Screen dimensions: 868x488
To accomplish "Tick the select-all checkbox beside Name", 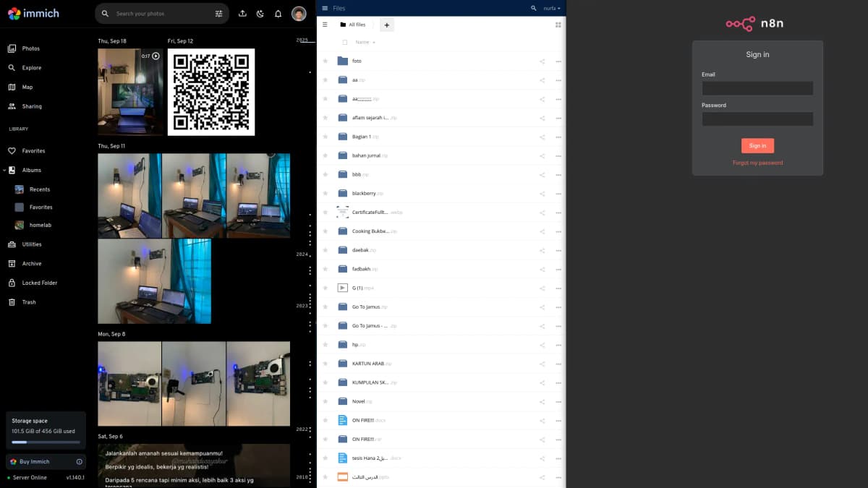I will pos(344,43).
